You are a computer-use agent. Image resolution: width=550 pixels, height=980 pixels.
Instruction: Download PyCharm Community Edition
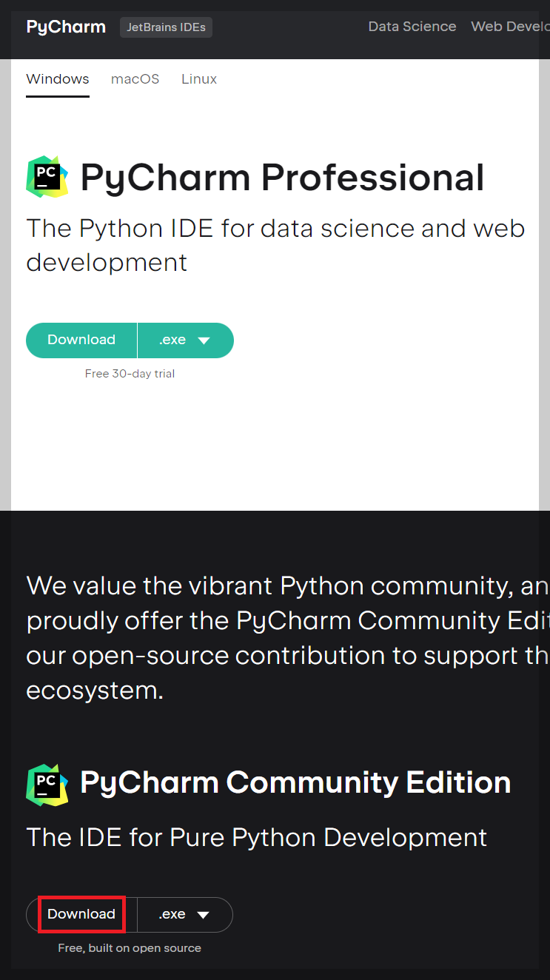click(81, 915)
